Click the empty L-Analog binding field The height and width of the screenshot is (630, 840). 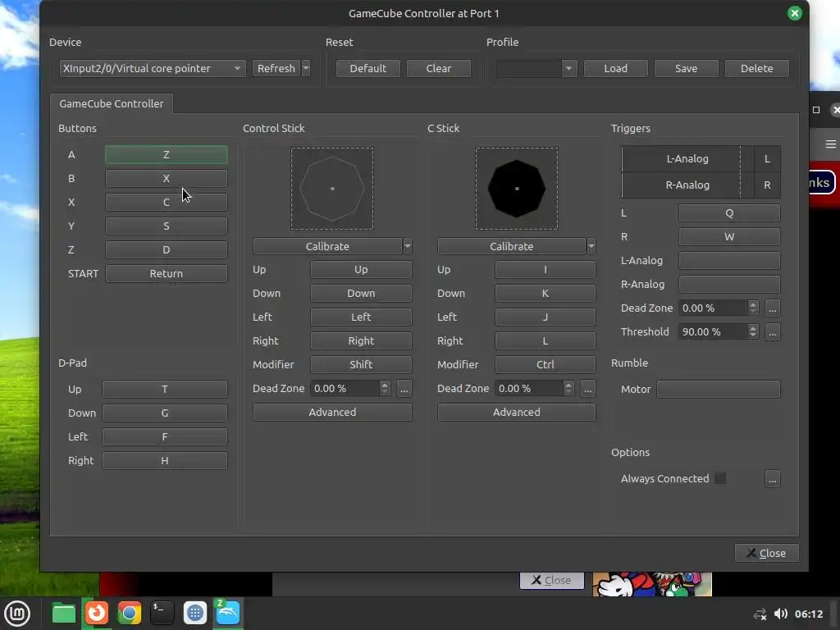729,260
